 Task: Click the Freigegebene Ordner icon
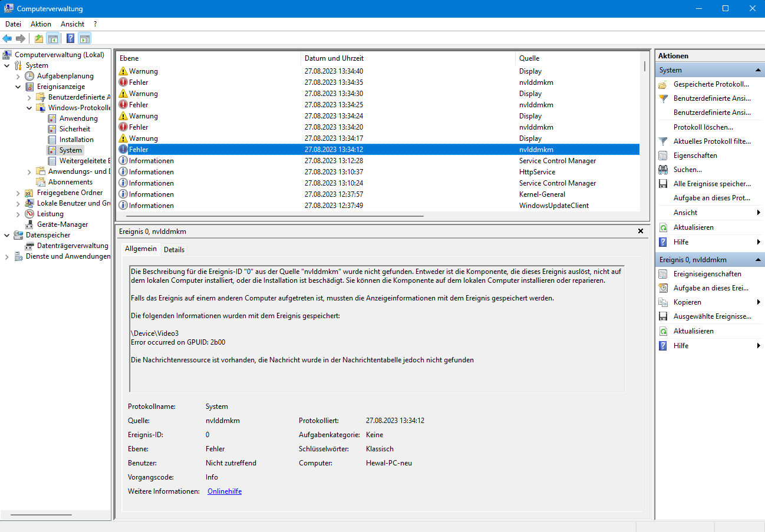[29, 193]
